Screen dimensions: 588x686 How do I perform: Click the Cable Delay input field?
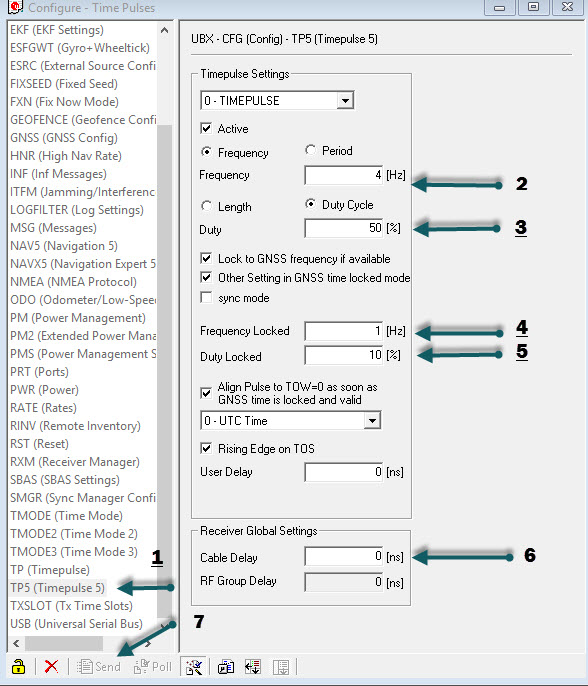pos(344,556)
